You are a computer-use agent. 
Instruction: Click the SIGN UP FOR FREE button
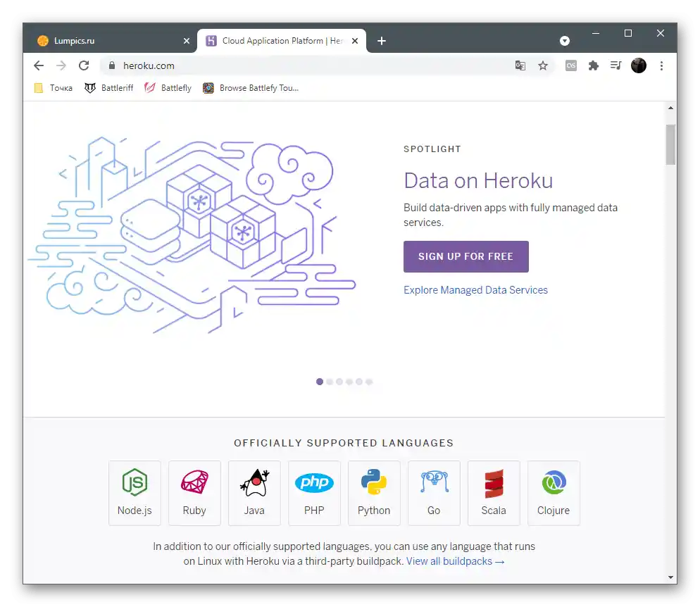click(466, 256)
